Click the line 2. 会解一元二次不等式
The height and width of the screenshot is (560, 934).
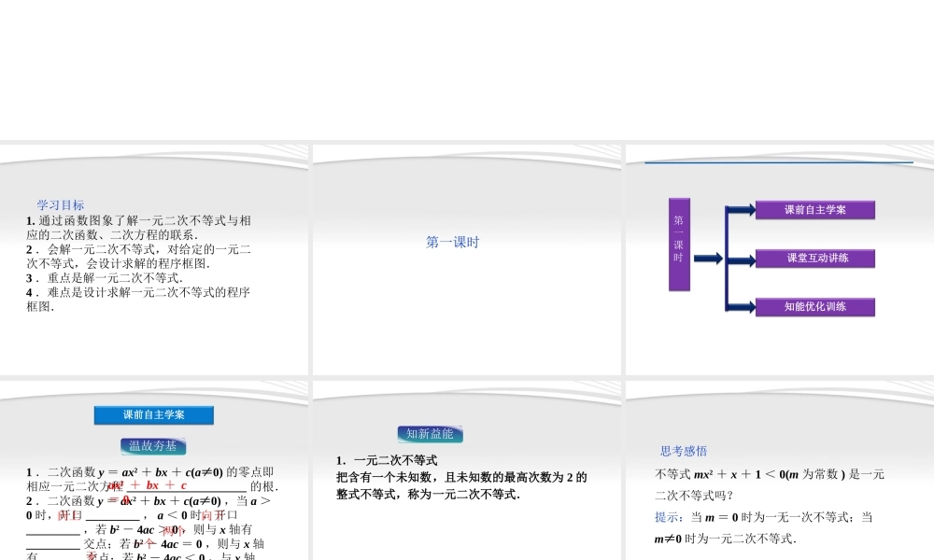pyautogui.click(x=138, y=249)
